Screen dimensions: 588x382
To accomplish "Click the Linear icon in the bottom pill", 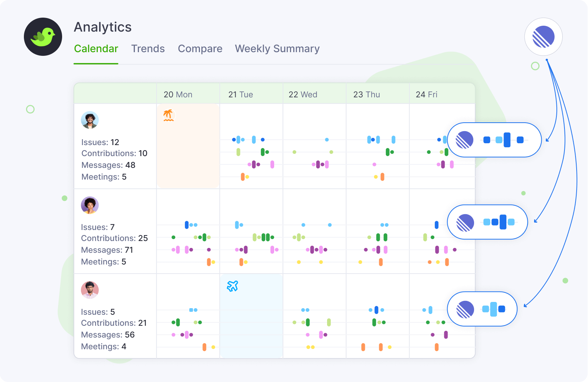I will (x=465, y=309).
